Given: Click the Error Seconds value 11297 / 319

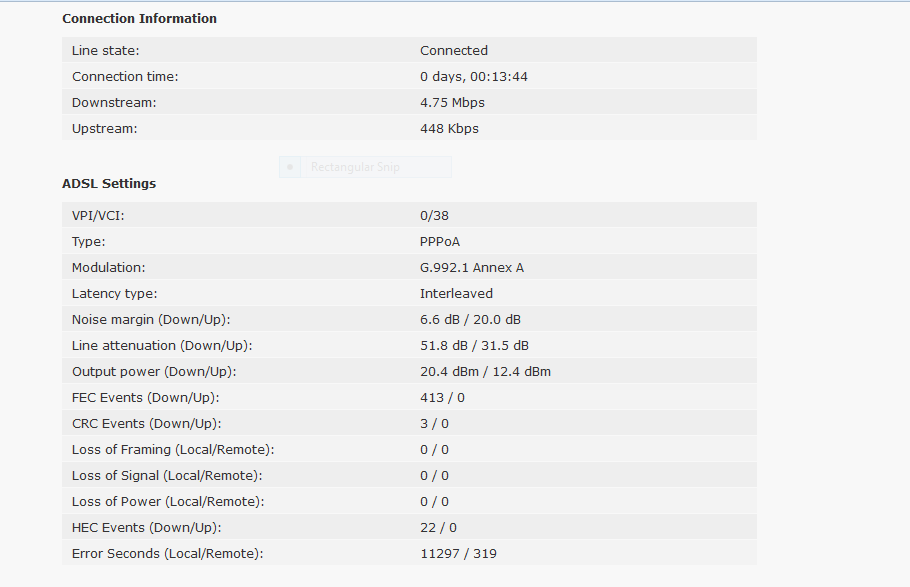Looking at the screenshot, I should click(x=458, y=554).
